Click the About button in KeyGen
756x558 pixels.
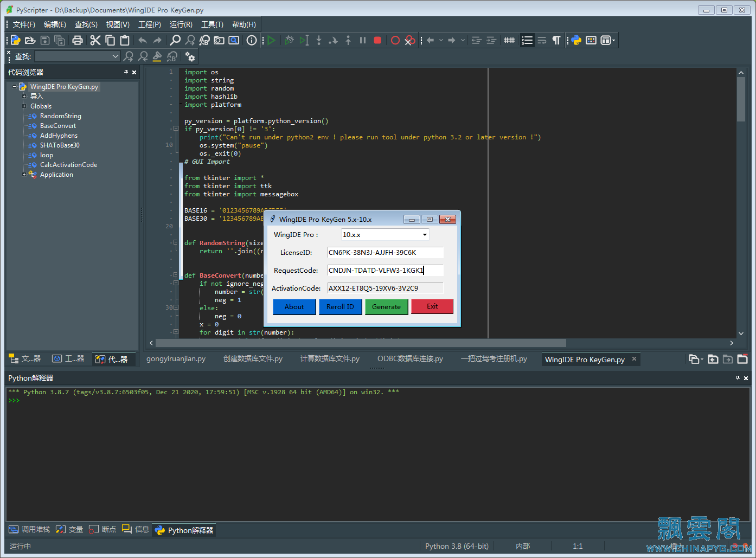click(x=294, y=307)
